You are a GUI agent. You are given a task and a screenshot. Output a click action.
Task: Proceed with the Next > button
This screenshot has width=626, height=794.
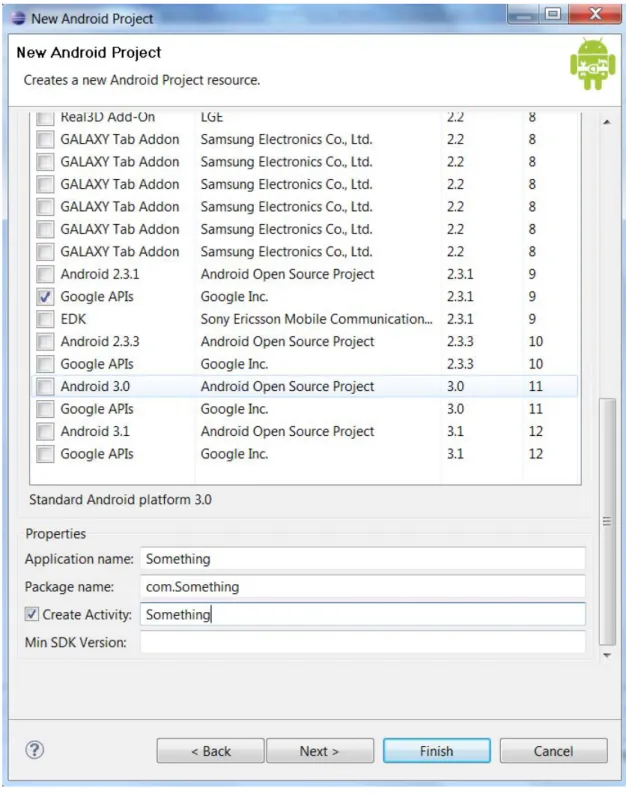pyautogui.click(x=320, y=750)
